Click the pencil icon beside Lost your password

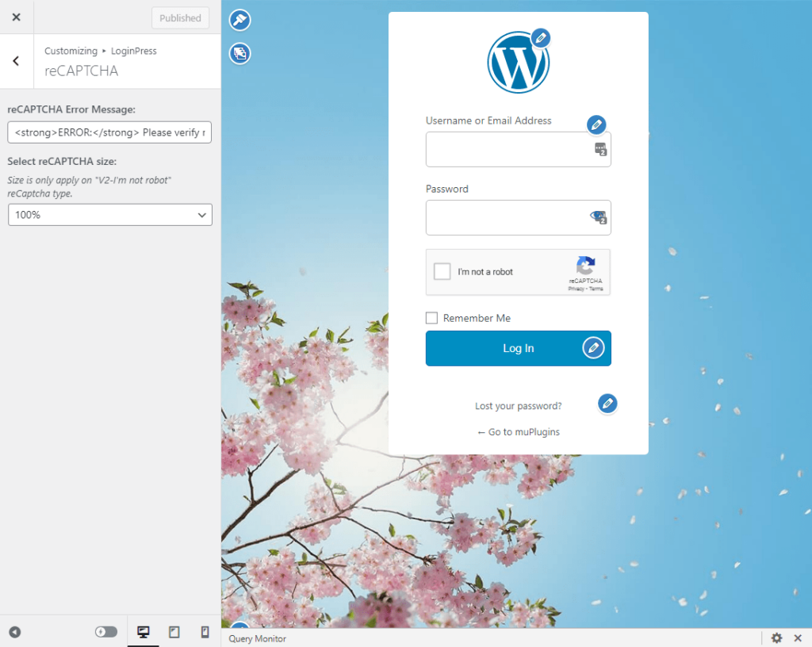click(607, 404)
